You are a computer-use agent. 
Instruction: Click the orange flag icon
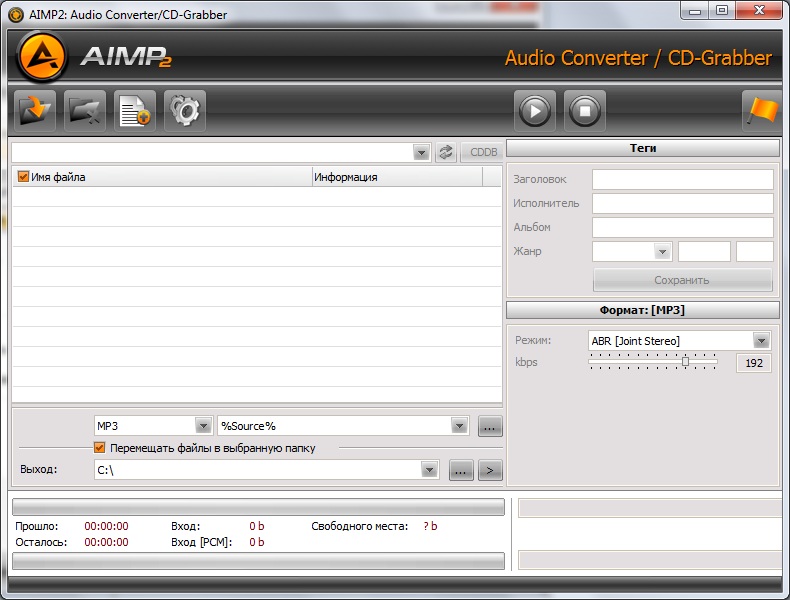(762, 111)
